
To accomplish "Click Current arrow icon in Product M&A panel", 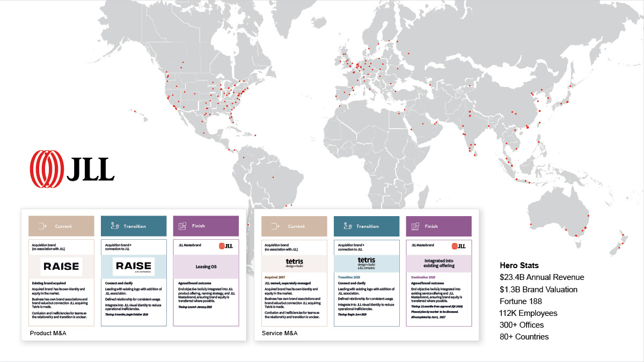I will click(42, 226).
